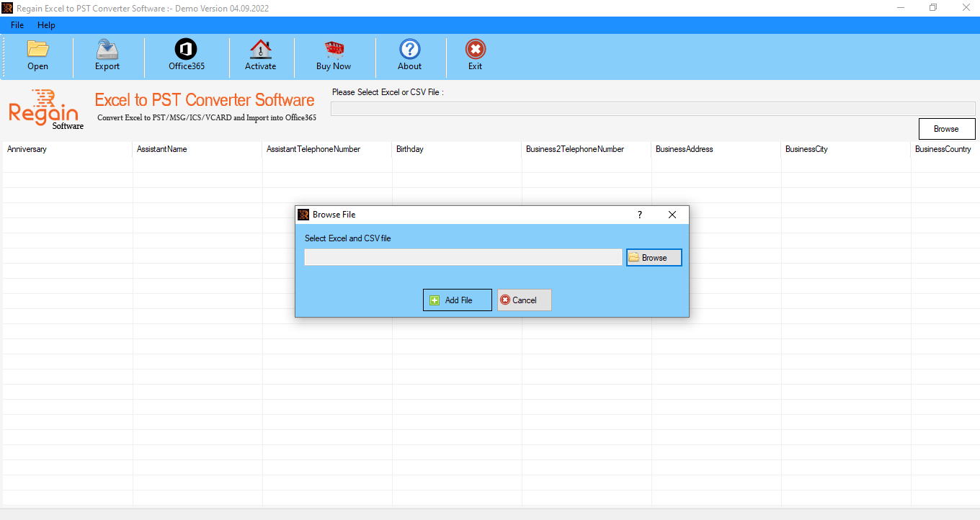980x520 pixels.
Task: Click the red Cancel icon in the dialog
Action: click(x=507, y=300)
